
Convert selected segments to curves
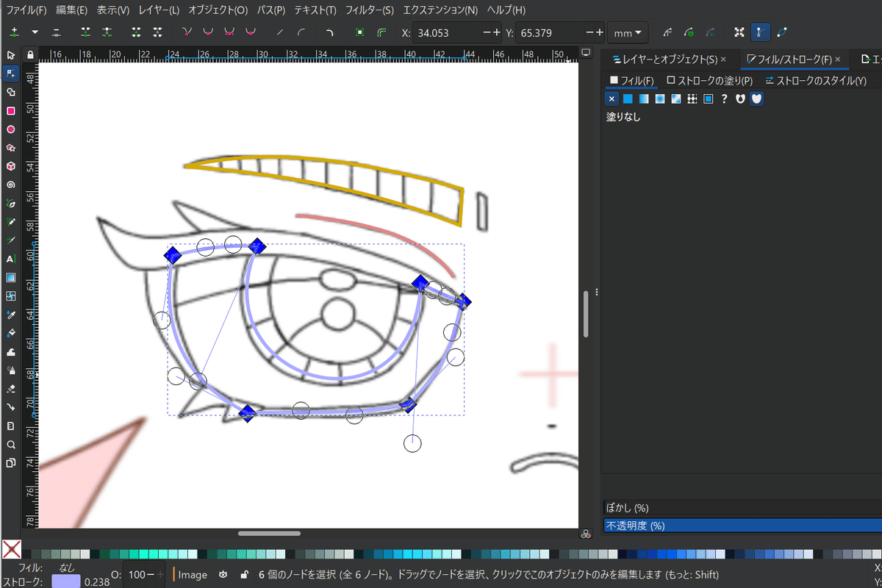pos(301,32)
